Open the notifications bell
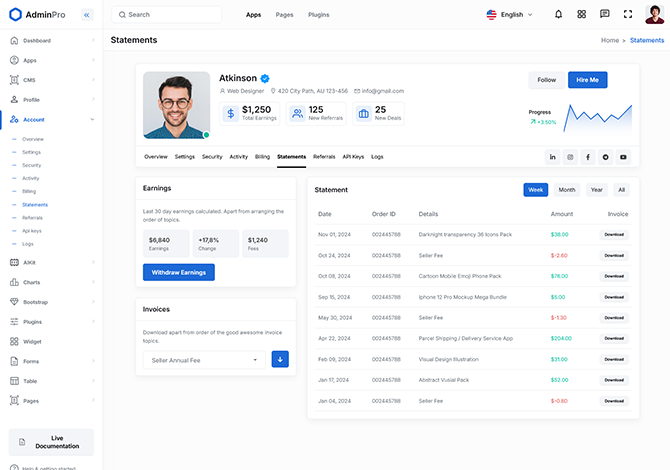670x470 pixels. point(558,15)
